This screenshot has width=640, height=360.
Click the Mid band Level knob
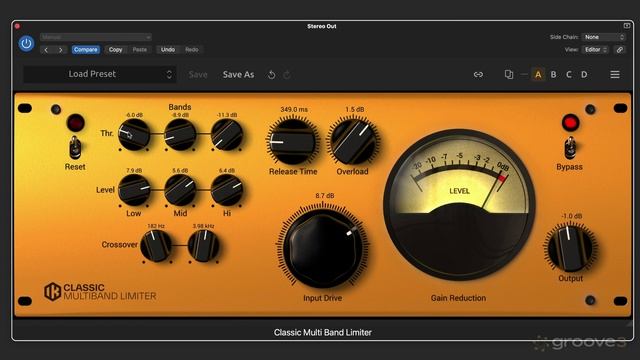pyautogui.click(x=180, y=190)
